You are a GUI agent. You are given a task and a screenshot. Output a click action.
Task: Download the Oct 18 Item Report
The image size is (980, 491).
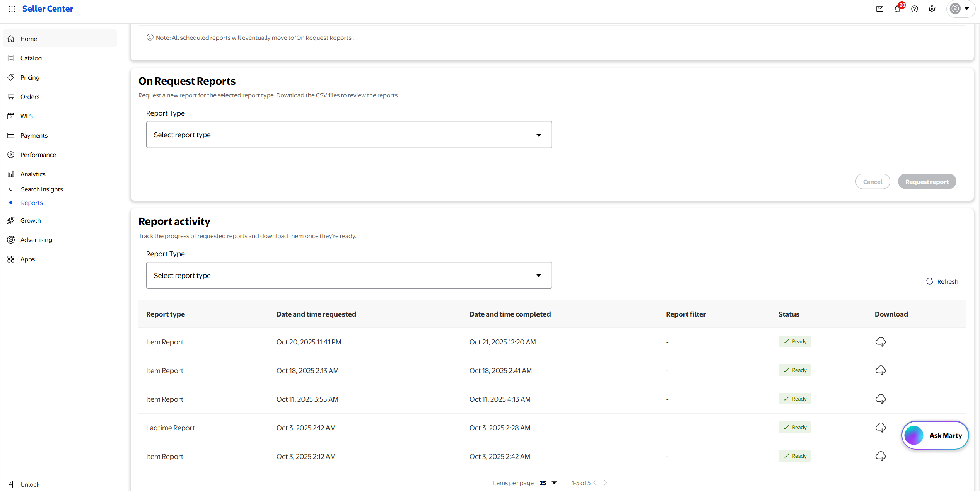[x=881, y=370]
